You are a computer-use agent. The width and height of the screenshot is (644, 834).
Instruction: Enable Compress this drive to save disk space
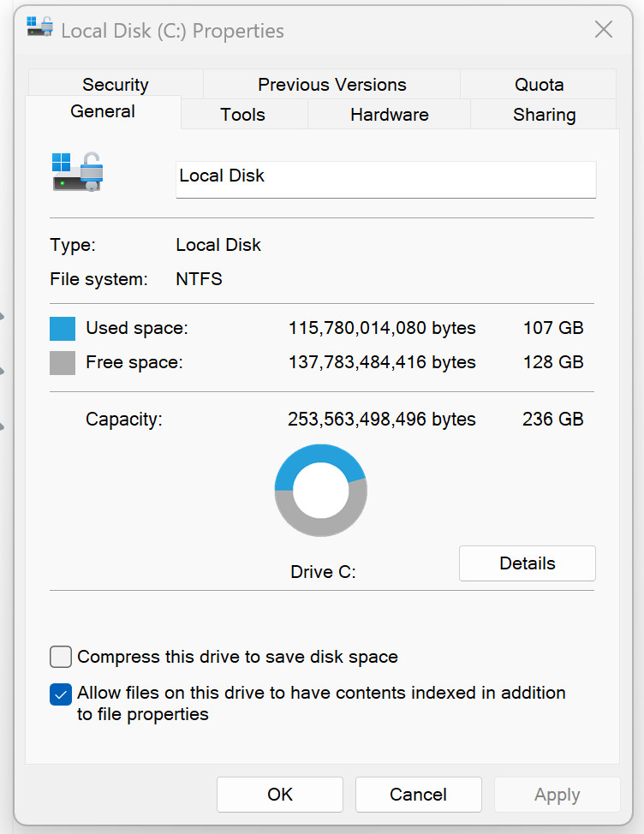[x=61, y=657]
